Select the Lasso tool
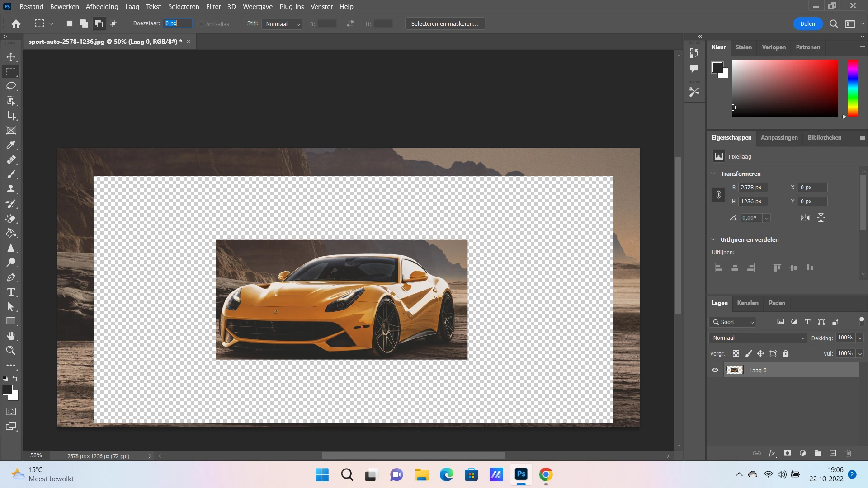The height and width of the screenshot is (488, 868). [11, 86]
